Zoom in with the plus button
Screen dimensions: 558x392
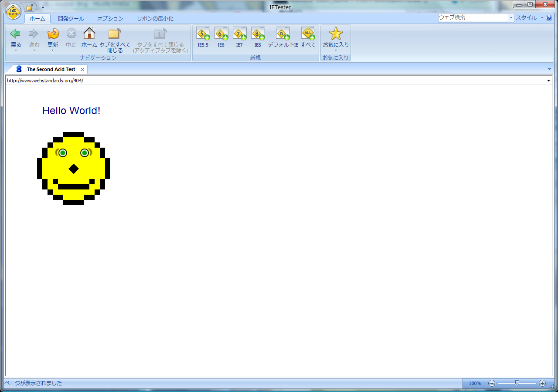pos(542,383)
